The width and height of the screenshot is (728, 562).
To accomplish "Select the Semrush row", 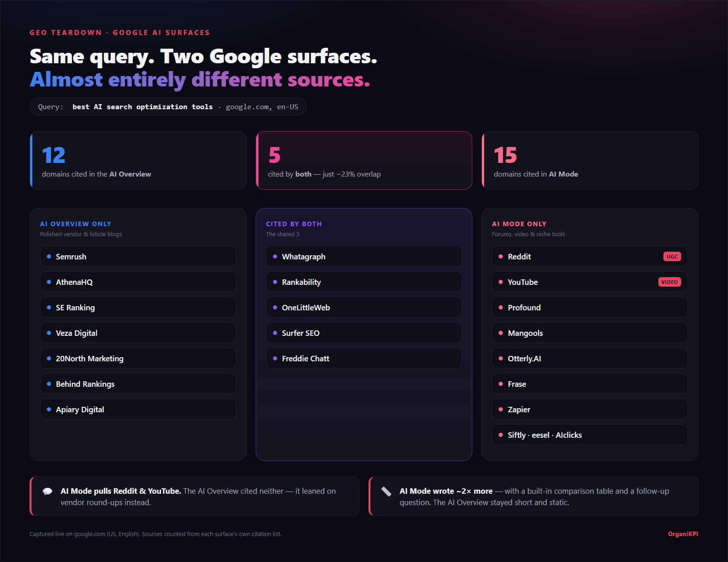I will 138,257.
